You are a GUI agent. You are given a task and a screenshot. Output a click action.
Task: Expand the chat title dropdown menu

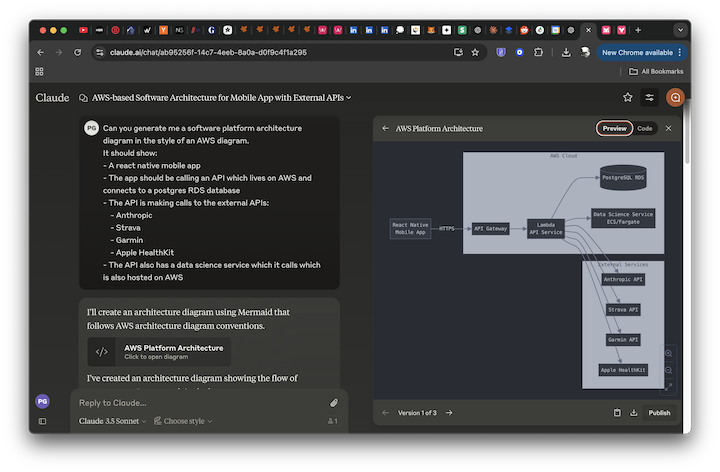click(349, 98)
